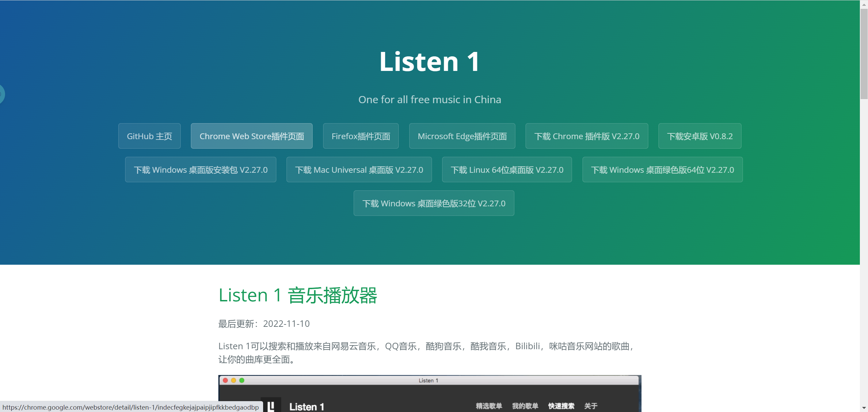The width and height of the screenshot is (868, 412).
Task: Open the GitHub 主页 link
Action: click(149, 136)
